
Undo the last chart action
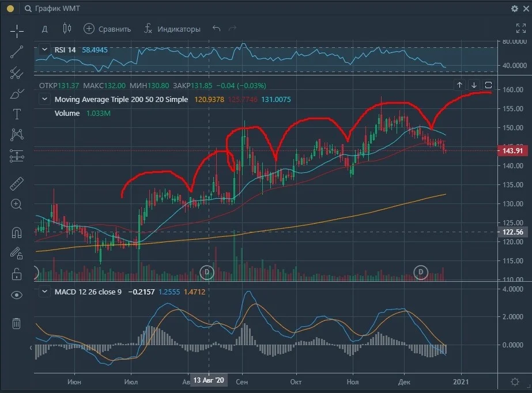[217, 28]
